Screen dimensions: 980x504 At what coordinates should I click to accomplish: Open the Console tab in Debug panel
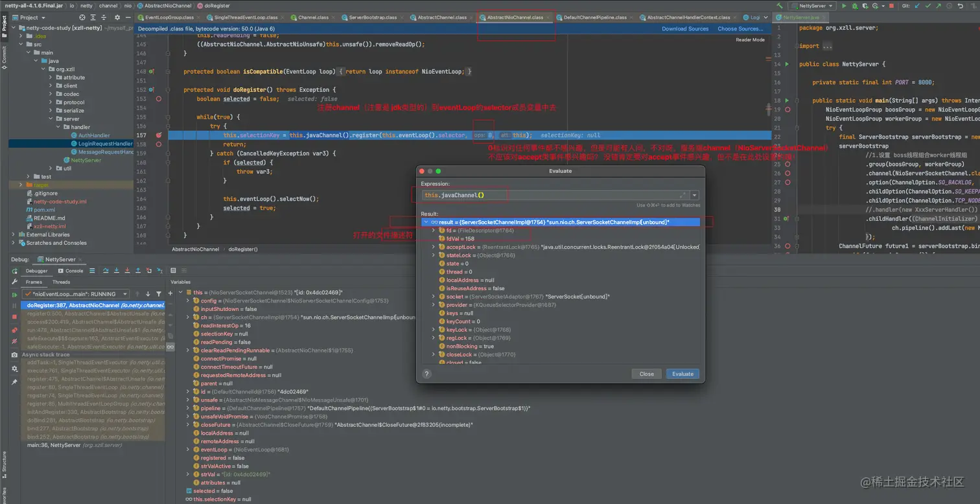(x=70, y=271)
